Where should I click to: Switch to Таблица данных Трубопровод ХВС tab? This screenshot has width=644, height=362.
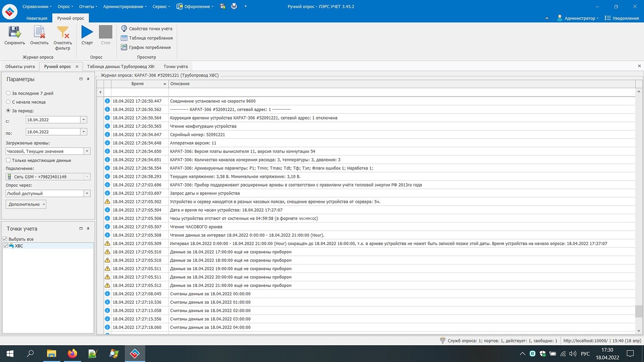coord(120,67)
